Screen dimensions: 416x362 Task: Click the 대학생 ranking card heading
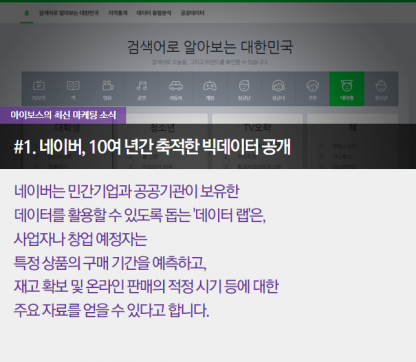tap(67, 128)
